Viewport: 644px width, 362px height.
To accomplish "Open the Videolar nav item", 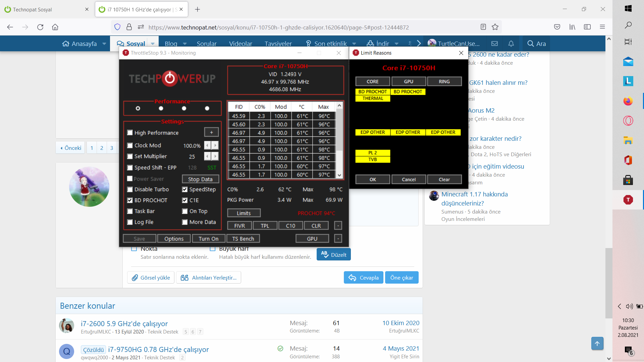I will point(240,44).
